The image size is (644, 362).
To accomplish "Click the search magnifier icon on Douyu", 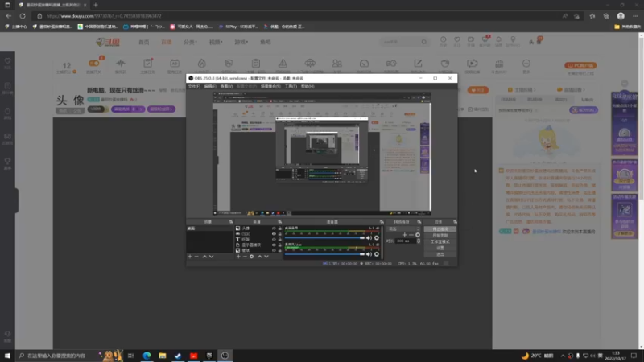I will pyautogui.click(x=424, y=42).
